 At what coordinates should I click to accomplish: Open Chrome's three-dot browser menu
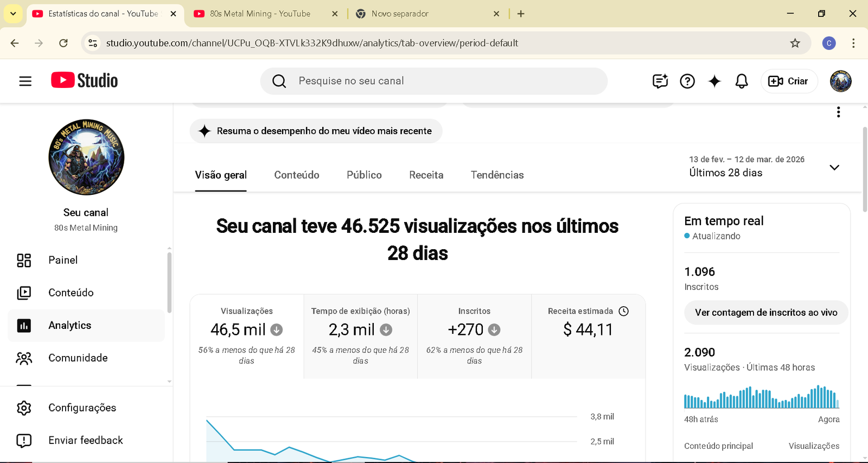click(x=853, y=43)
